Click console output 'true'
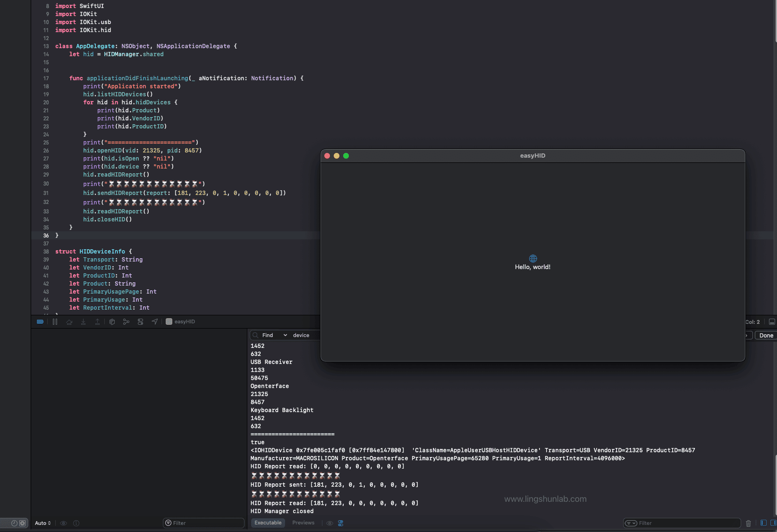The height and width of the screenshot is (532, 777). 257,442
